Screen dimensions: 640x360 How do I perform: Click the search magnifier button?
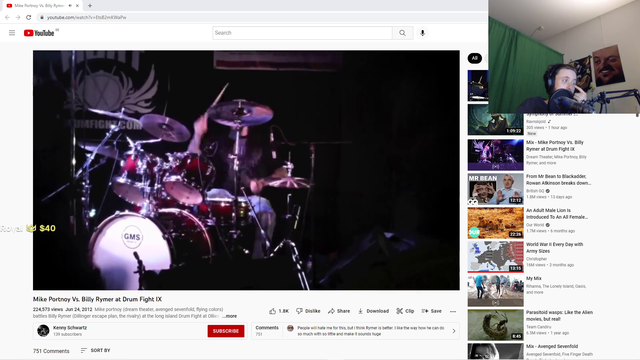point(402,33)
